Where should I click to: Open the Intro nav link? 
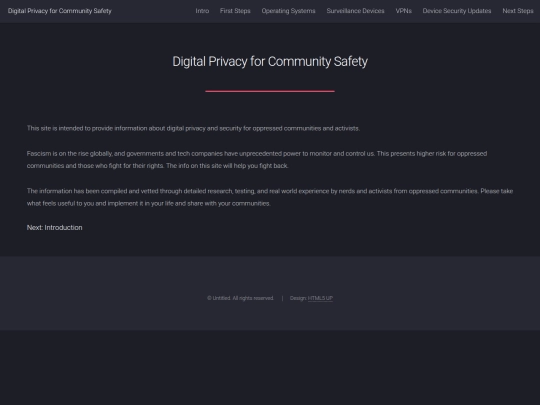(202, 11)
